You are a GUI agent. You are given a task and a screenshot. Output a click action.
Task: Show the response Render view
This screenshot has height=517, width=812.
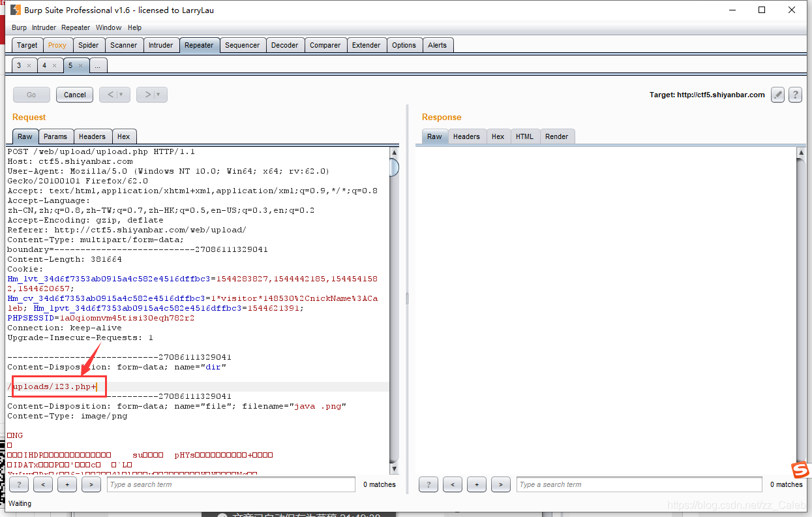(x=557, y=136)
